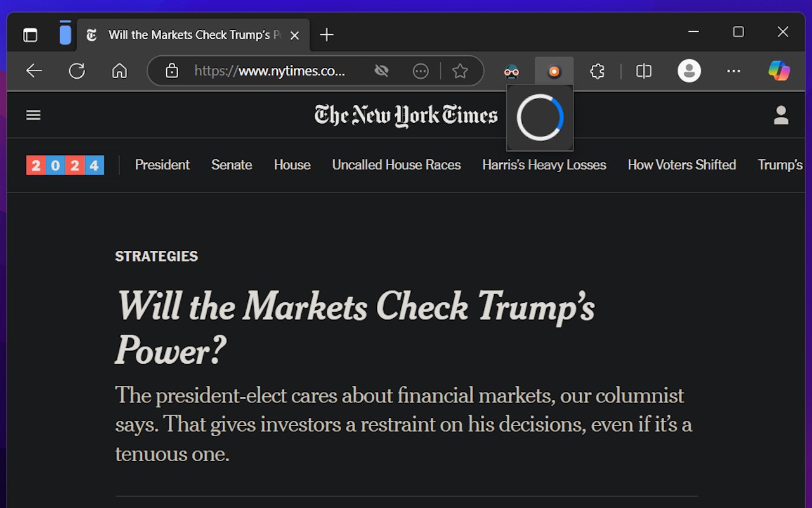Open the Extensions puzzle icon
This screenshot has width=812, height=508.
coord(597,71)
